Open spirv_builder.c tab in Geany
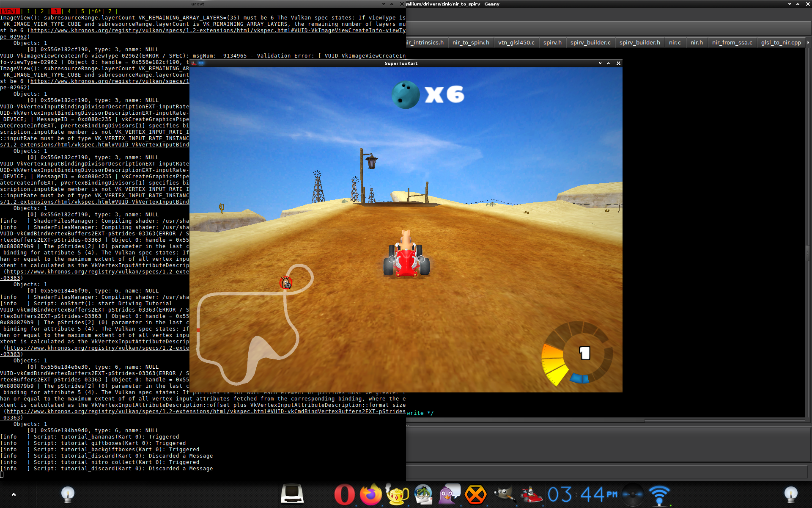This screenshot has height=508, width=812. (590, 42)
